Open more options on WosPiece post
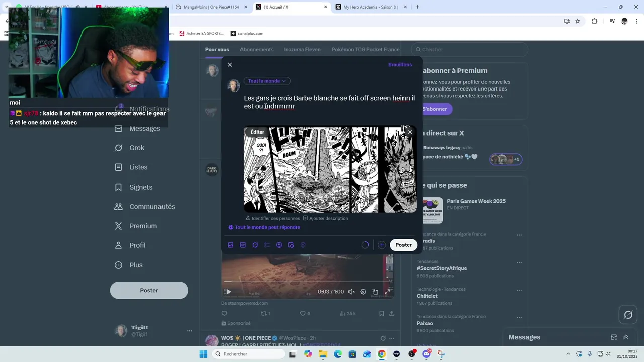The width and height of the screenshot is (644, 362). pyautogui.click(x=392, y=338)
